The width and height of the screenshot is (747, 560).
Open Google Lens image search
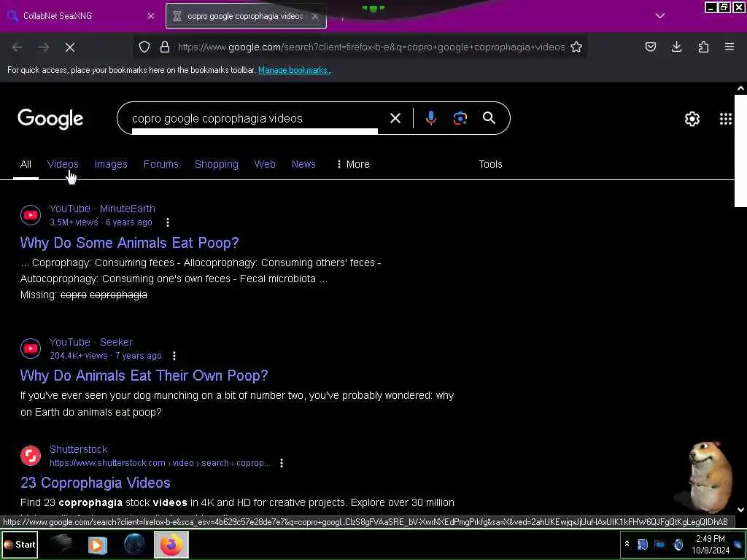tap(460, 118)
